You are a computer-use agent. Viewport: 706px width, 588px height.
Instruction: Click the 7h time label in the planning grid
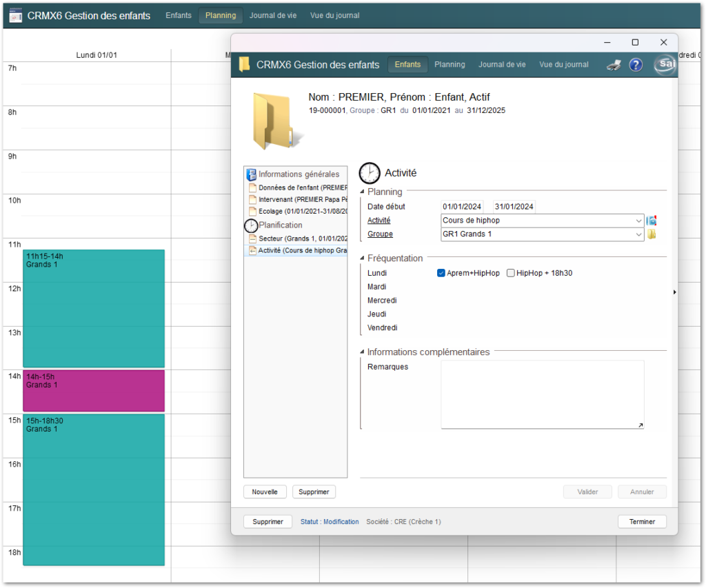pos(12,68)
